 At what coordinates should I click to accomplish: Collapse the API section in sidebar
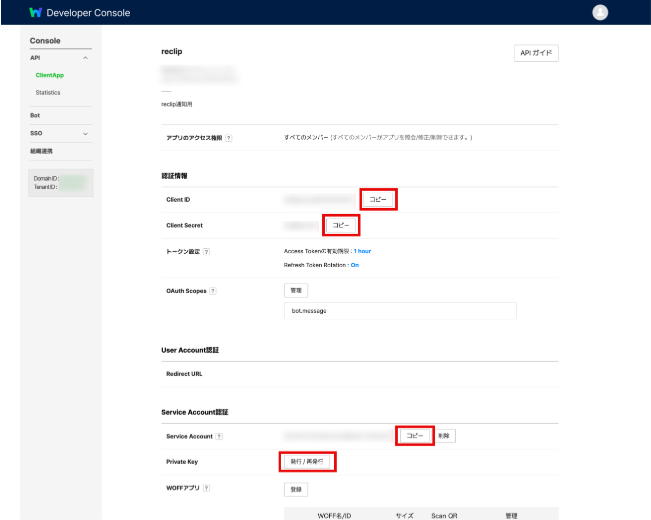pos(85,58)
